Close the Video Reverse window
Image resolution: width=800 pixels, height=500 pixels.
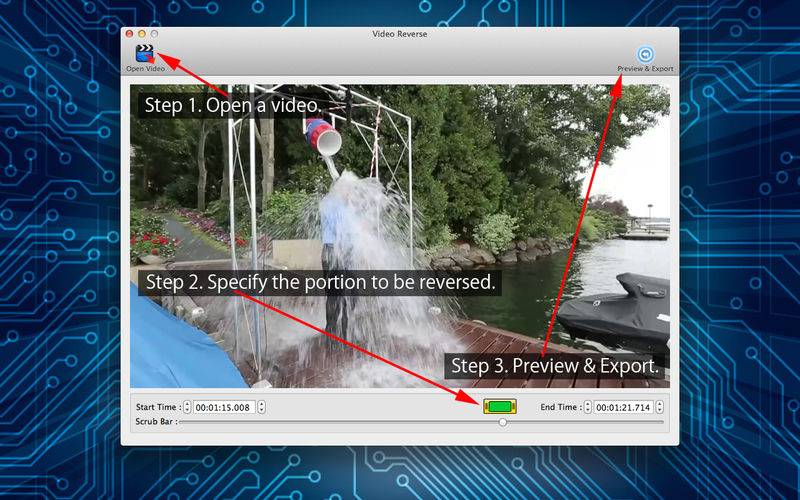pos(130,34)
